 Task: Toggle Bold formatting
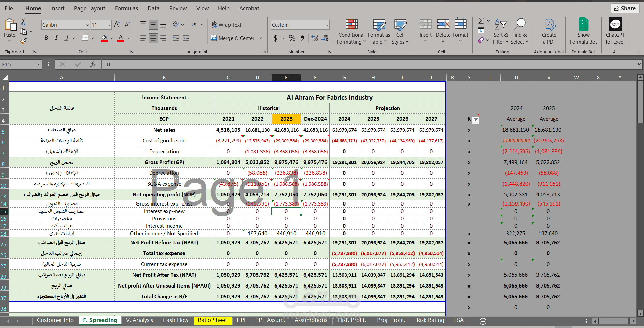click(x=46, y=38)
